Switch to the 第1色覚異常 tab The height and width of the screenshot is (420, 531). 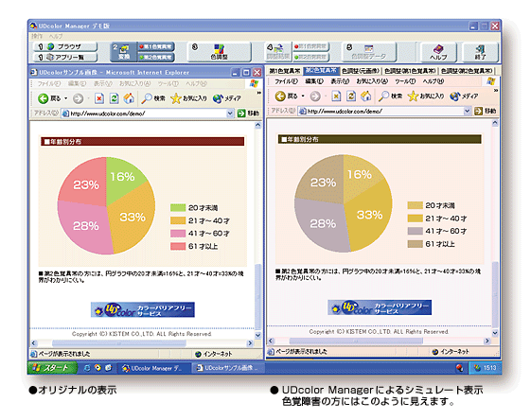[x=285, y=71]
